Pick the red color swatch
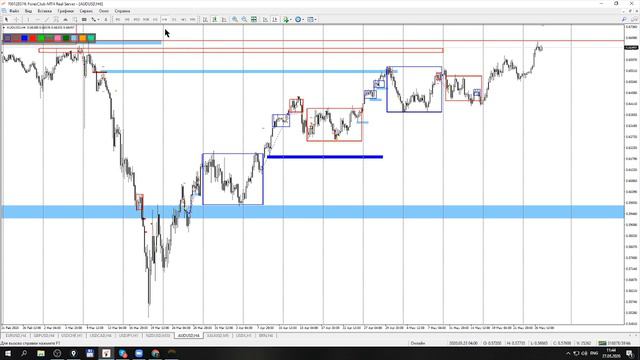640x360 pixels. click(33, 38)
